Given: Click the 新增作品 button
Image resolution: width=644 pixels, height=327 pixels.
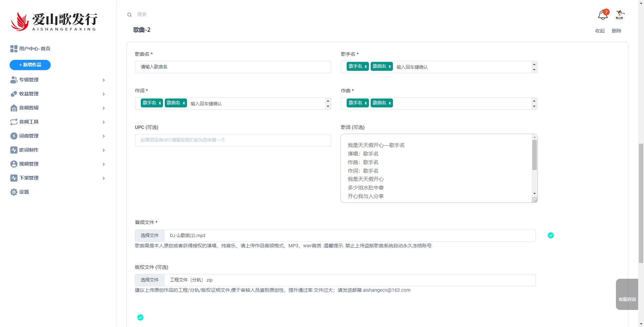Looking at the screenshot, I should [x=30, y=65].
